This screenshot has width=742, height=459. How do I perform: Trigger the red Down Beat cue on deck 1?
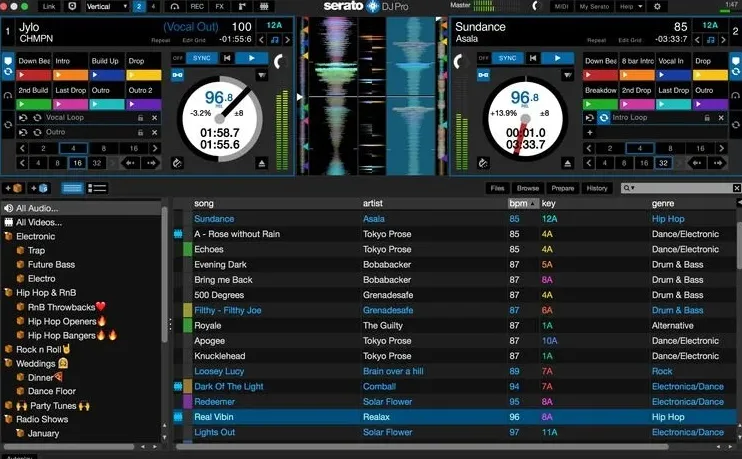point(34,75)
